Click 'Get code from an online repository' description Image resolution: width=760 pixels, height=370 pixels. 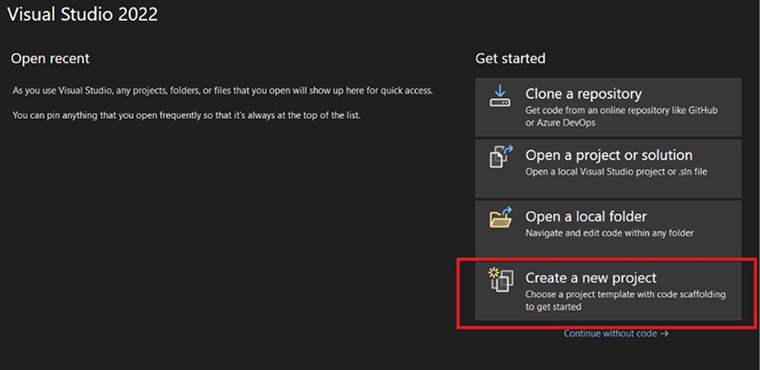click(x=621, y=116)
